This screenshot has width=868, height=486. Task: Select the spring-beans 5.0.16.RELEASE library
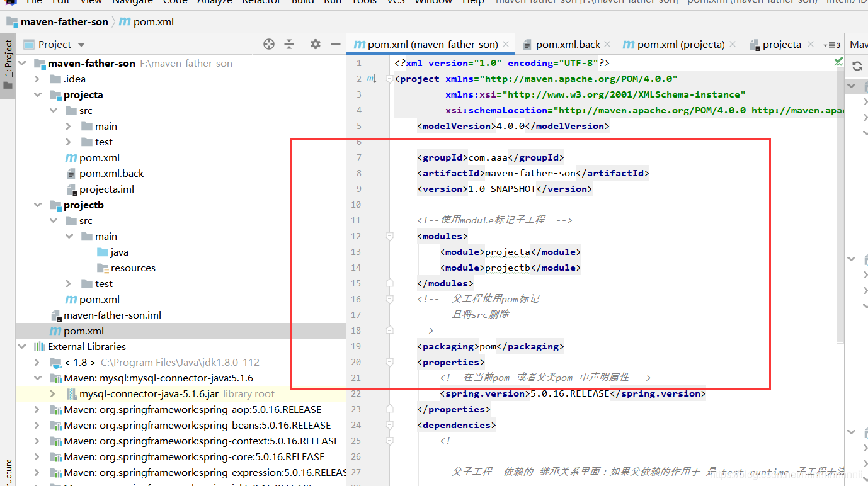click(x=190, y=426)
